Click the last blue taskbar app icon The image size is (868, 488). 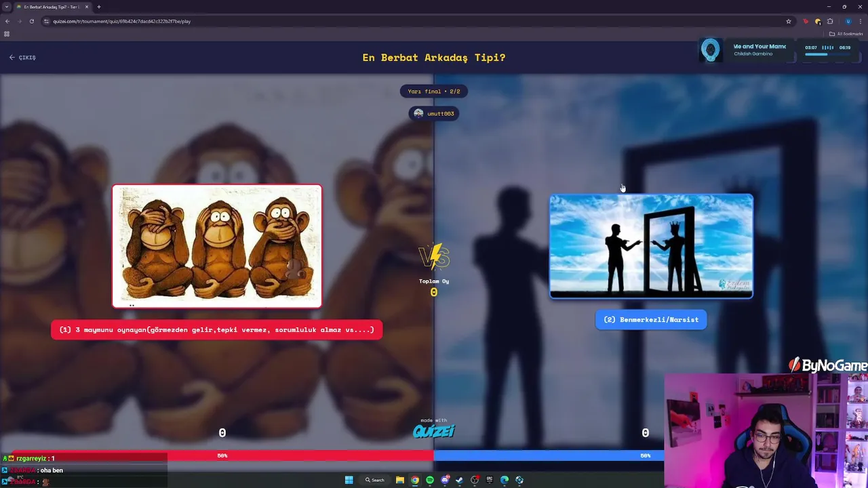coord(519,480)
